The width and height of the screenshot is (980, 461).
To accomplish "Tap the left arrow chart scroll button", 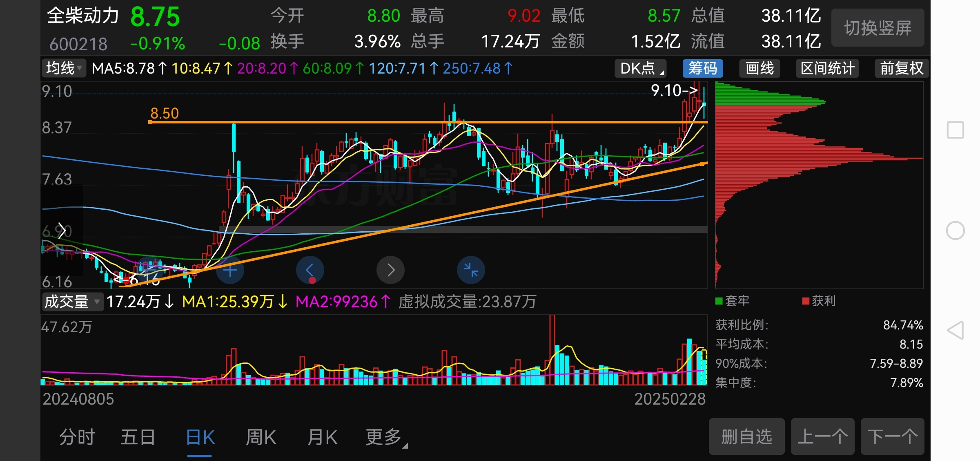I will [310, 270].
